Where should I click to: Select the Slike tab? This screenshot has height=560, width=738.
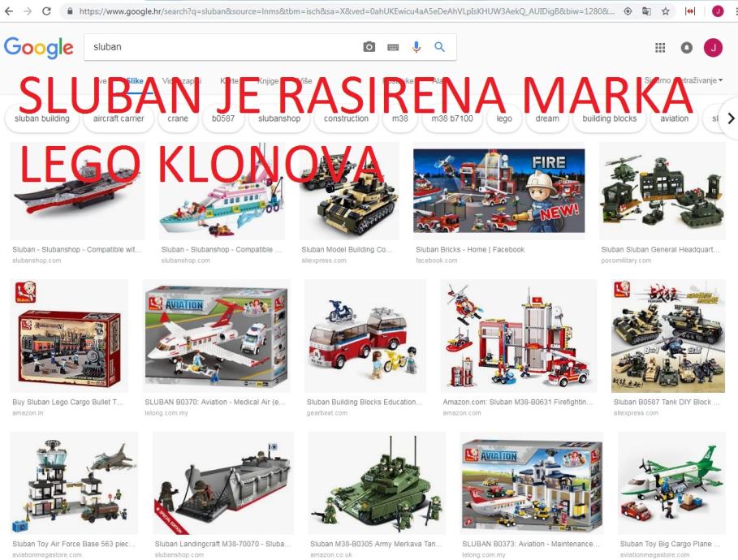(134, 80)
